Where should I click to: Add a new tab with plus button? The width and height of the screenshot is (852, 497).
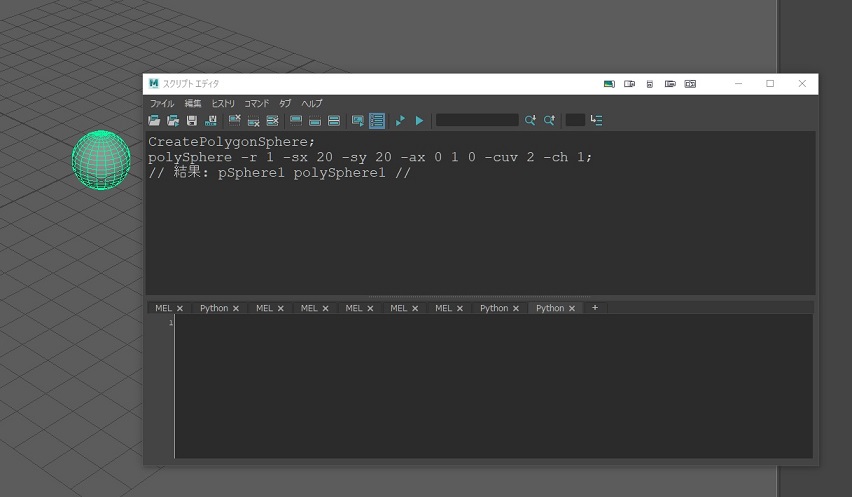595,308
